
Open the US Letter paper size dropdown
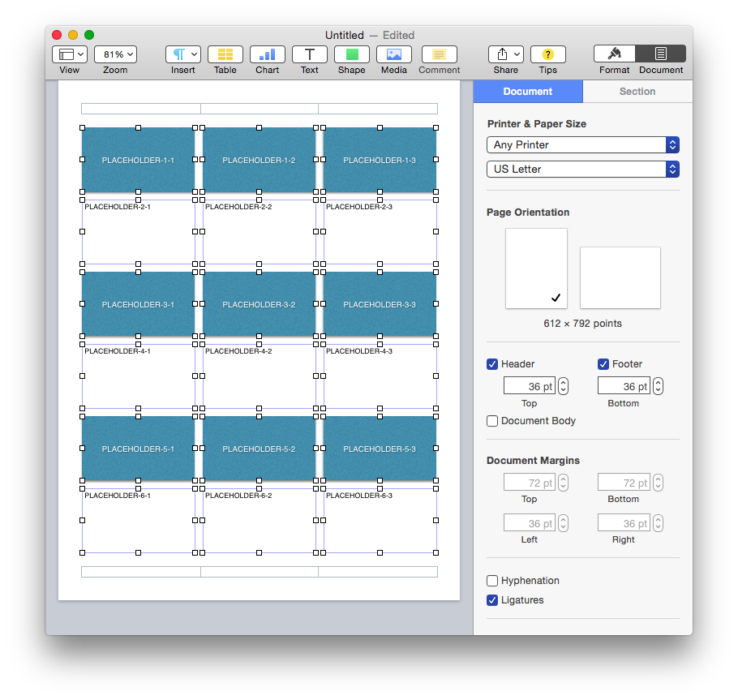click(x=582, y=169)
